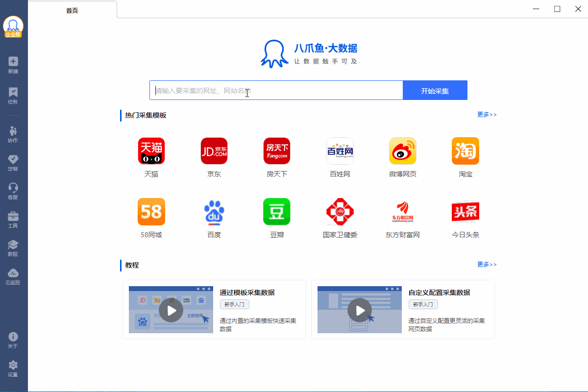588x392 pixels.
Task: Play the 通过模板采集数据 tutorial video
Action: (171, 310)
